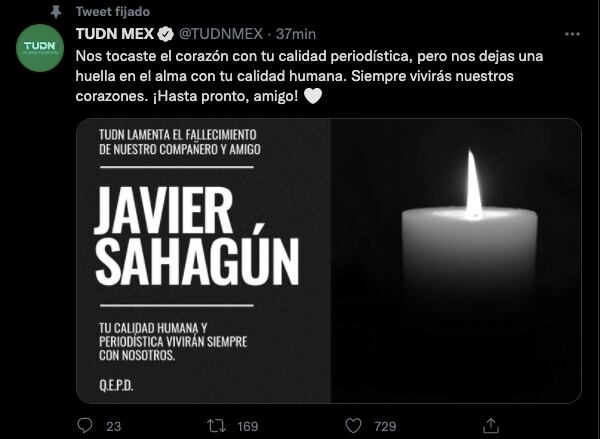Click the Q.E.P.D. text in the image
Screen dimensions: 600x439
point(116,385)
